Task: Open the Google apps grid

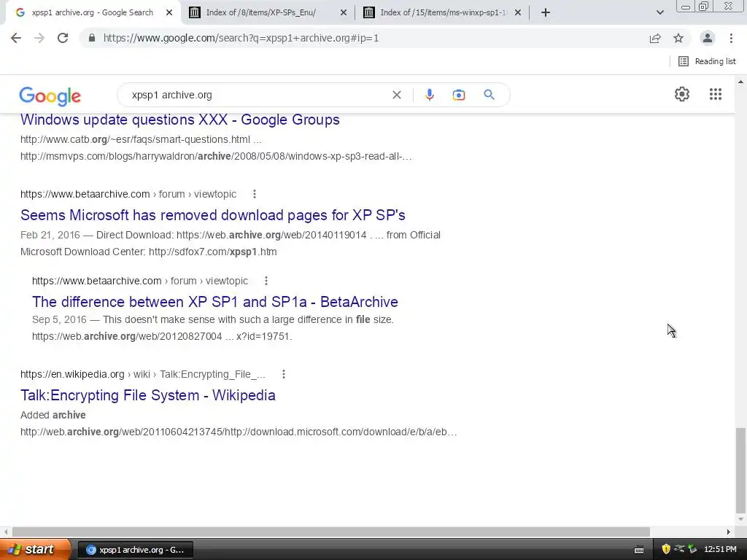Action: coord(716,94)
